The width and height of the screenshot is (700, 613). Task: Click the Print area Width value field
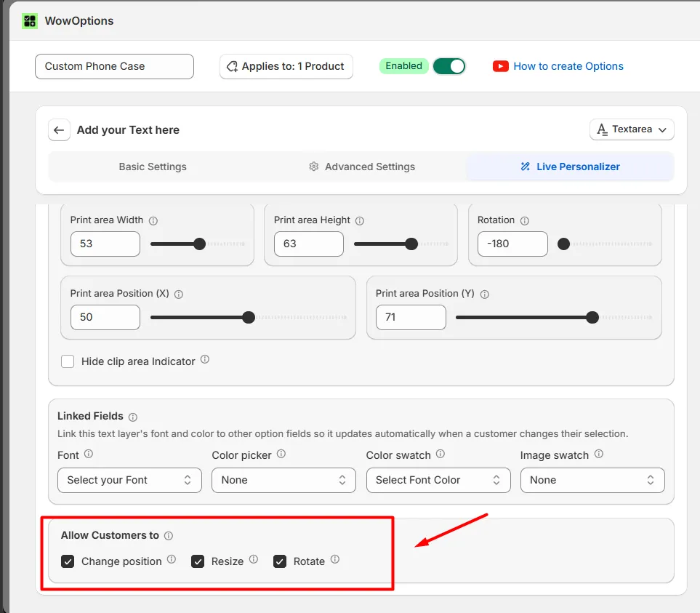click(105, 244)
